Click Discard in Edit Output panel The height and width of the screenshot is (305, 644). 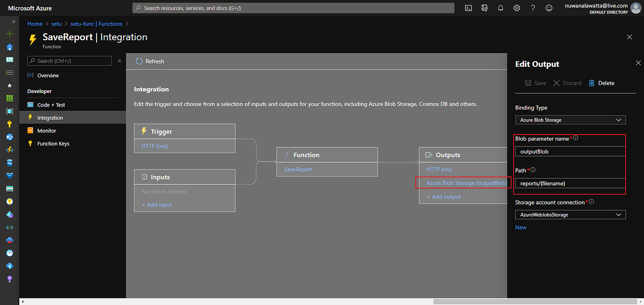567,83
